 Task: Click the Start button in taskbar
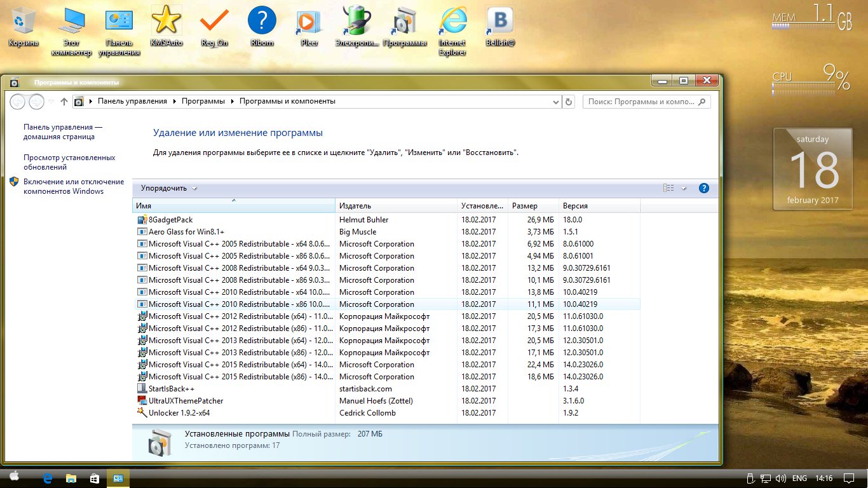point(14,478)
